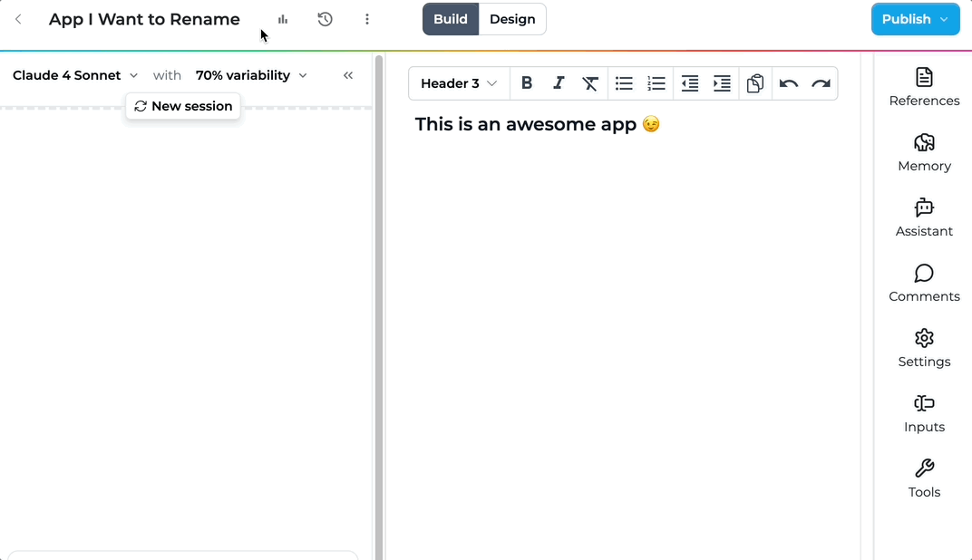Click the app title 'App I Want to Rename'

[x=144, y=19]
